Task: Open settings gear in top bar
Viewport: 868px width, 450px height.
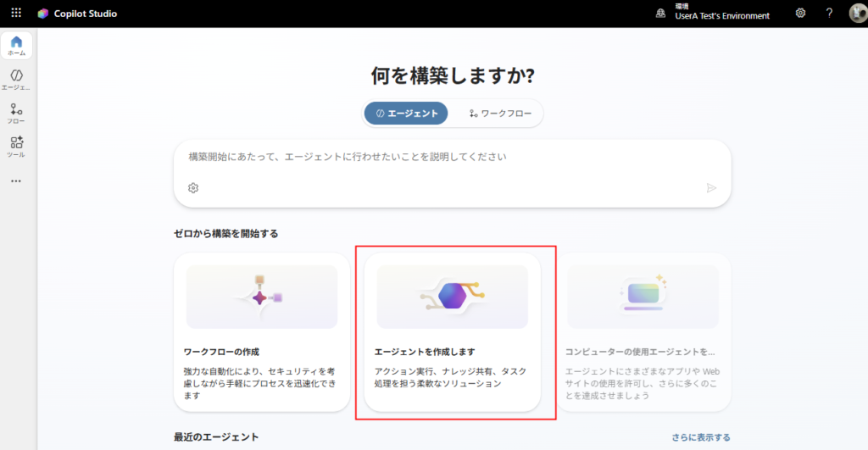Action: click(x=800, y=14)
